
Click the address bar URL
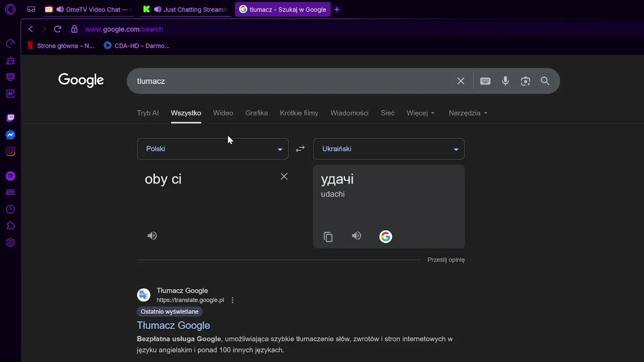(x=124, y=29)
